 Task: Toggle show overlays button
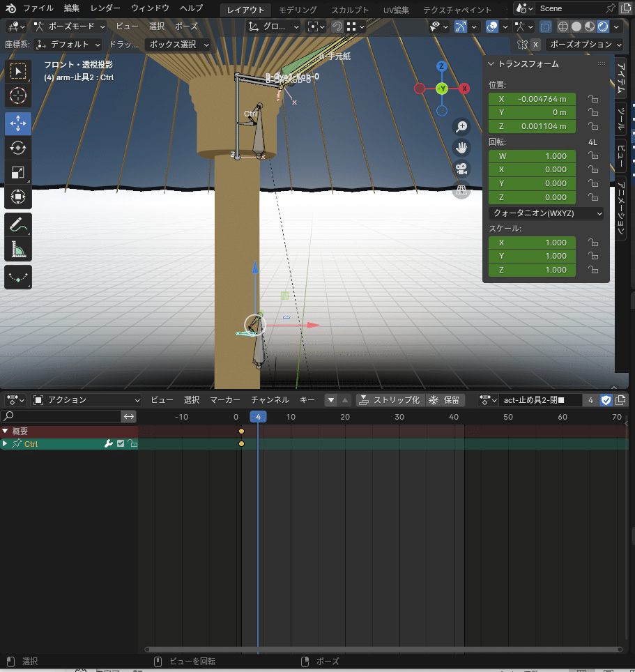pyautogui.click(x=492, y=26)
